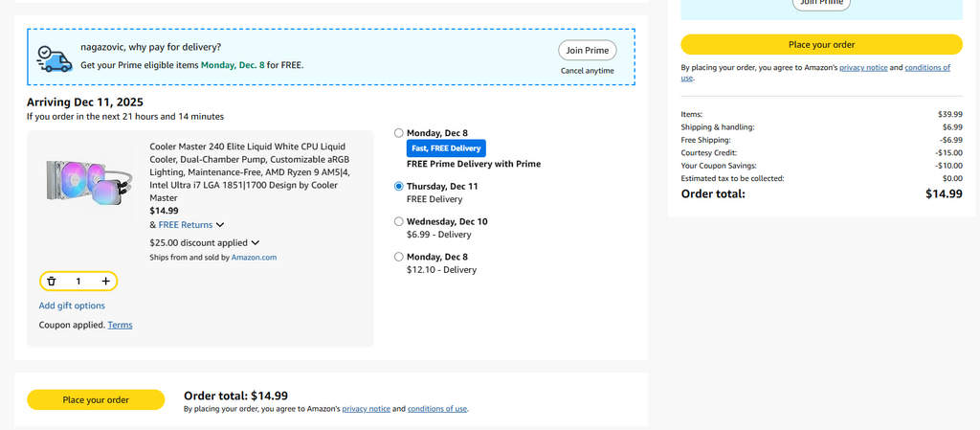Select Thursday, Dec 11 FREE Delivery option
This screenshot has width=980, height=430.
[399, 187]
